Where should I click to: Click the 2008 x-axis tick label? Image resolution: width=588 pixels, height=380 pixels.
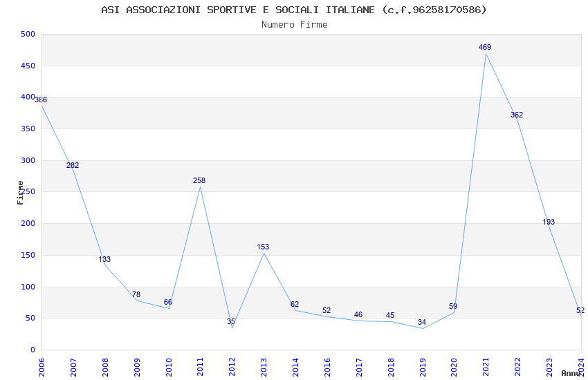pos(105,367)
